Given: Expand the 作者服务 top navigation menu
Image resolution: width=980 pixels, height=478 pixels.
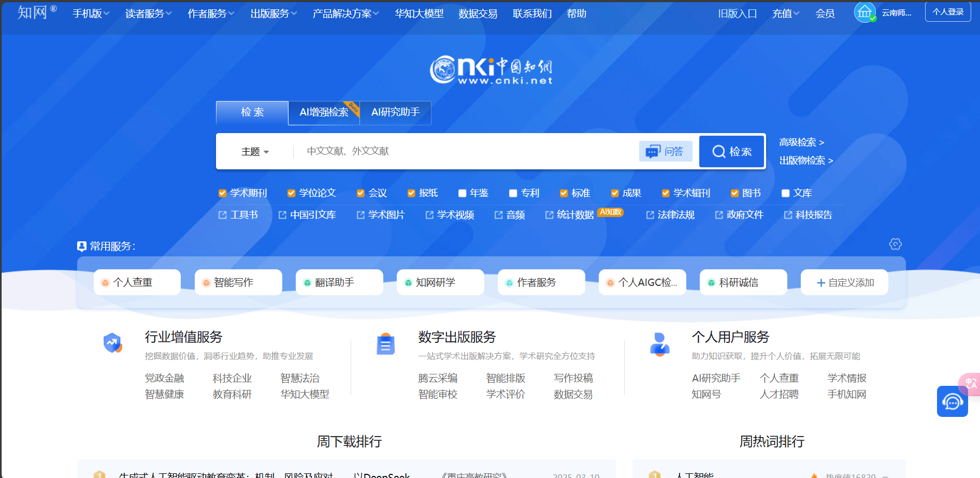Looking at the screenshot, I should coord(211,13).
